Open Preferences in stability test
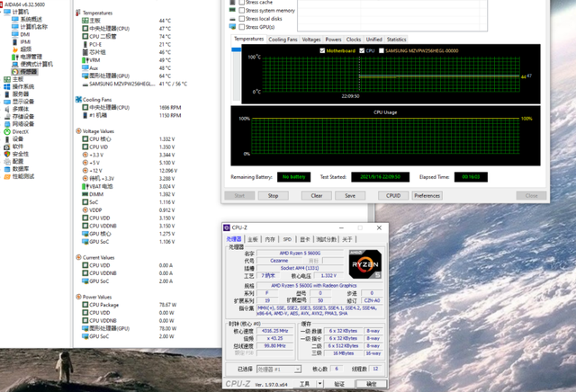The width and height of the screenshot is (576, 392). [x=427, y=196]
